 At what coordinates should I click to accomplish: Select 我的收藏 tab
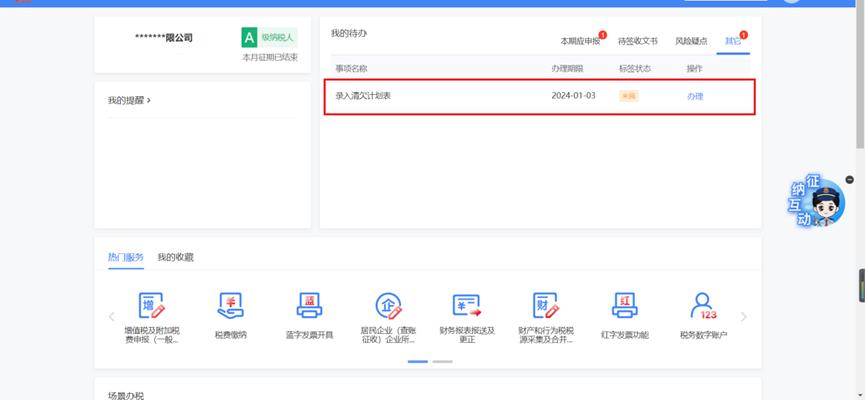(175, 257)
